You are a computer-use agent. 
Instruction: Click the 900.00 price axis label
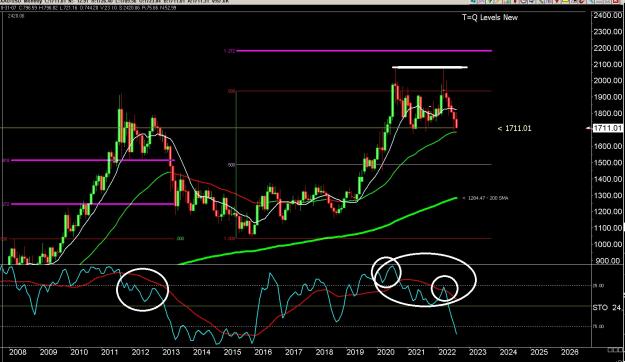[609, 261]
